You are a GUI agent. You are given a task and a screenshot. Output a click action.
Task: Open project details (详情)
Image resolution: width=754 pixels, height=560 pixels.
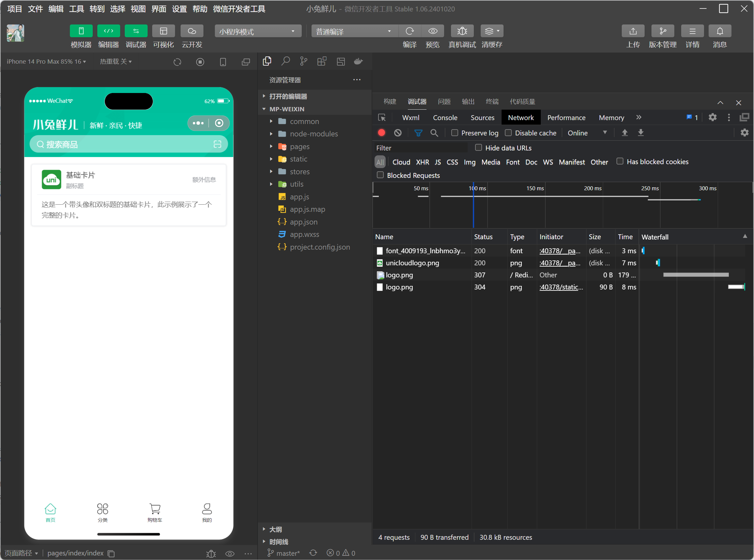[x=692, y=31]
